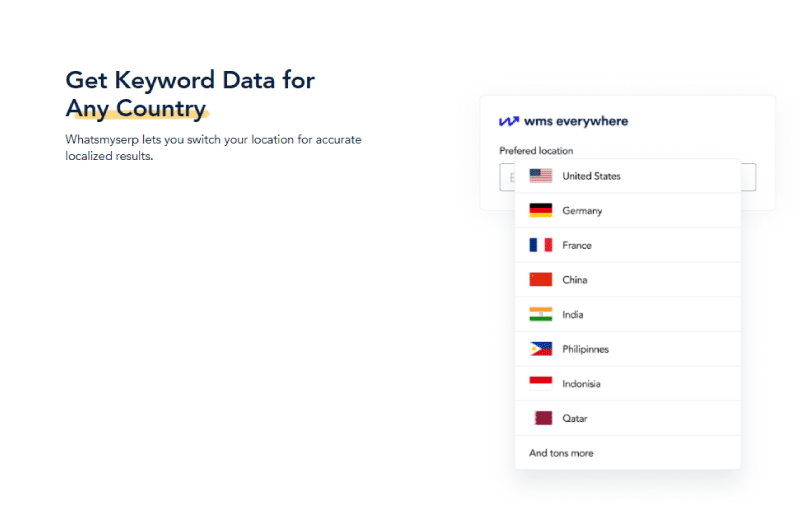800x530 pixels.
Task: Select Qatar from the location list
Action: tap(628, 418)
